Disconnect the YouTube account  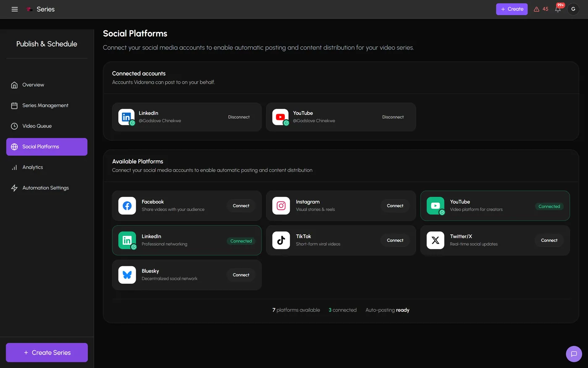pos(393,117)
